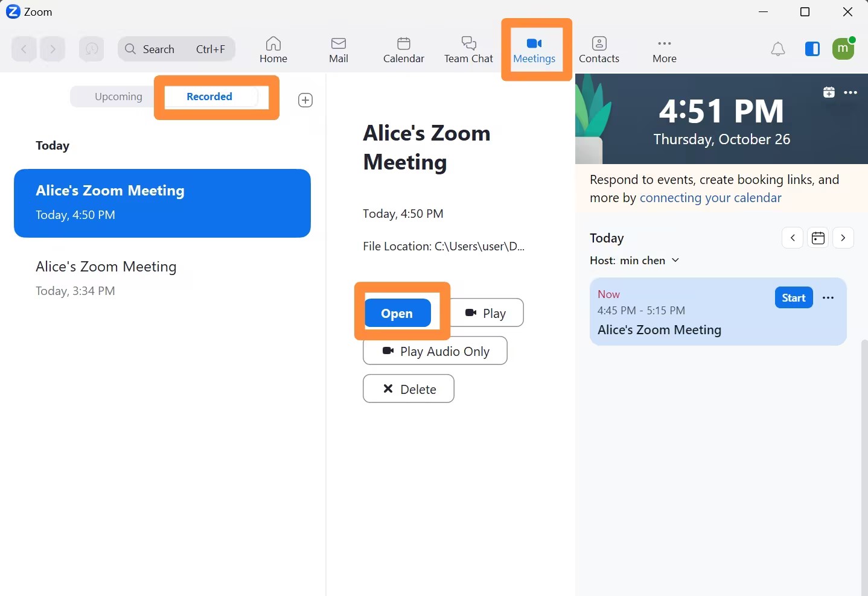Screen dimensions: 868x596
Task: Go back with the left arrow button
Action: (24, 49)
